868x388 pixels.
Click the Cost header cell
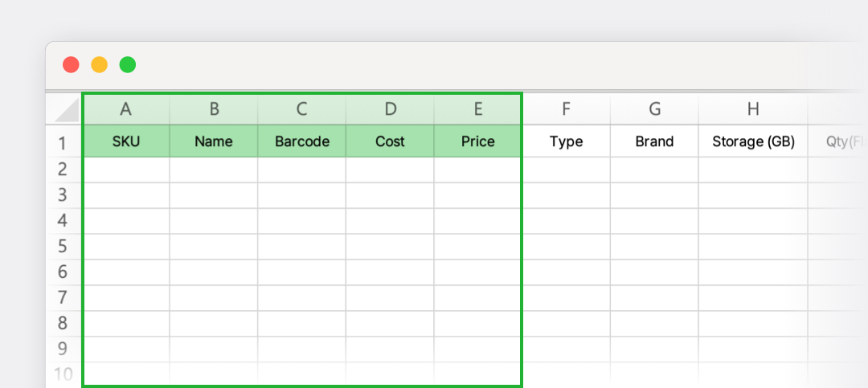click(390, 141)
